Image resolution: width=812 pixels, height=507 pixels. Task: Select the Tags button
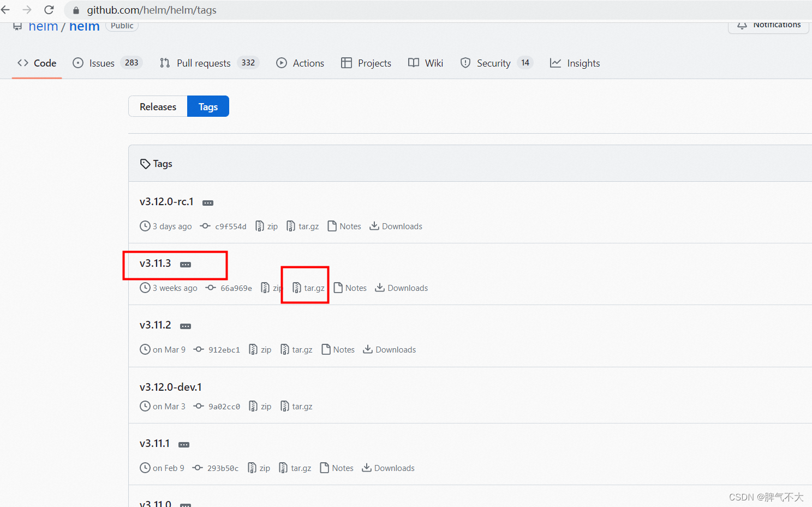coord(208,106)
